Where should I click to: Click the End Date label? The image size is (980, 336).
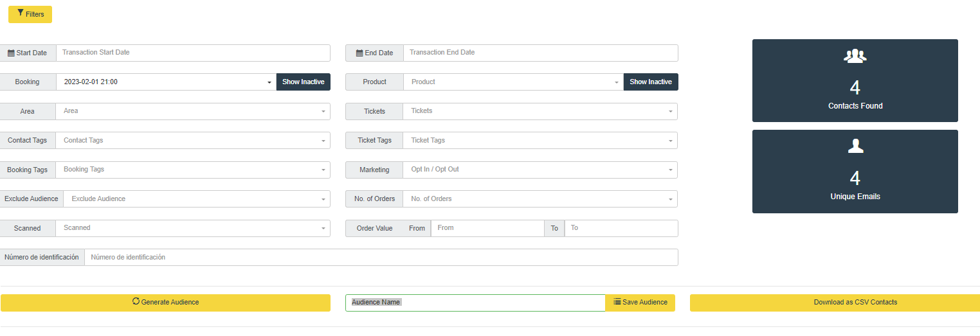(374, 53)
